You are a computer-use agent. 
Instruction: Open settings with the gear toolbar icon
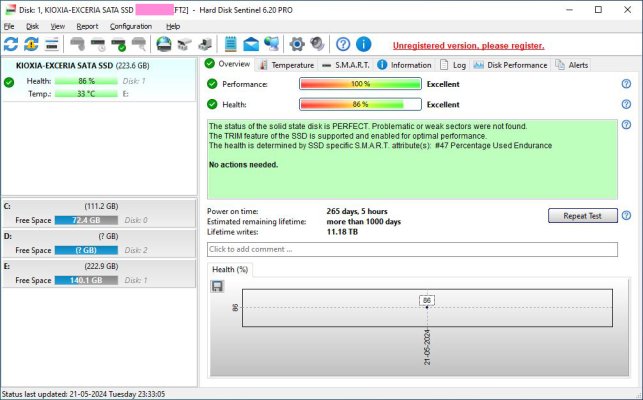coord(297,44)
